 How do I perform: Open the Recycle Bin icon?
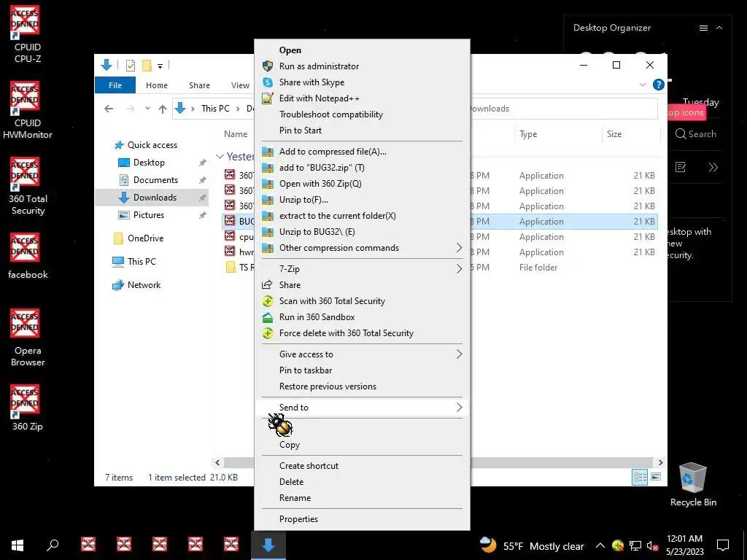click(x=693, y=485)
